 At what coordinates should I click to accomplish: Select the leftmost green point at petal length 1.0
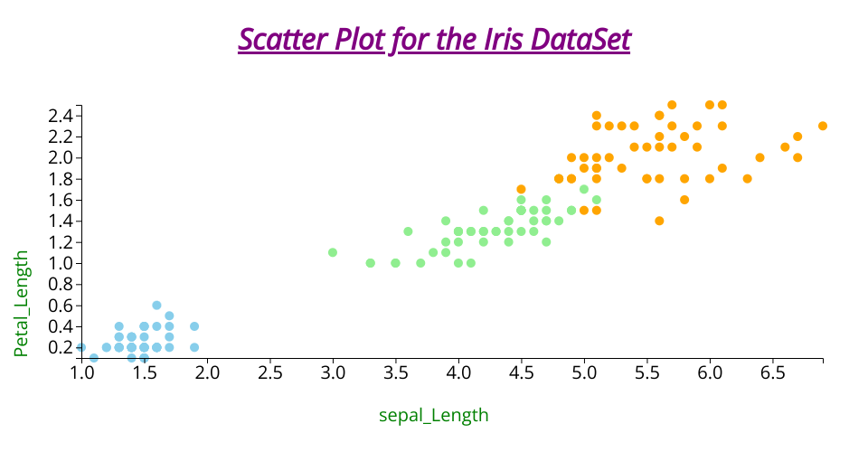click(371, 263)
